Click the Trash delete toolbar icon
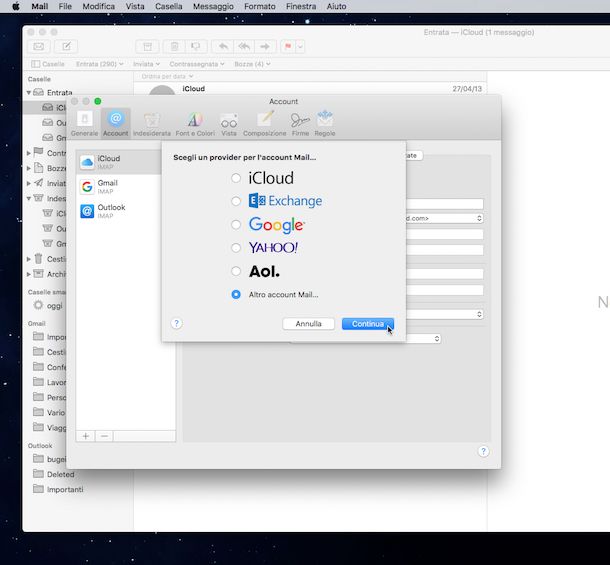 [174, 47]
